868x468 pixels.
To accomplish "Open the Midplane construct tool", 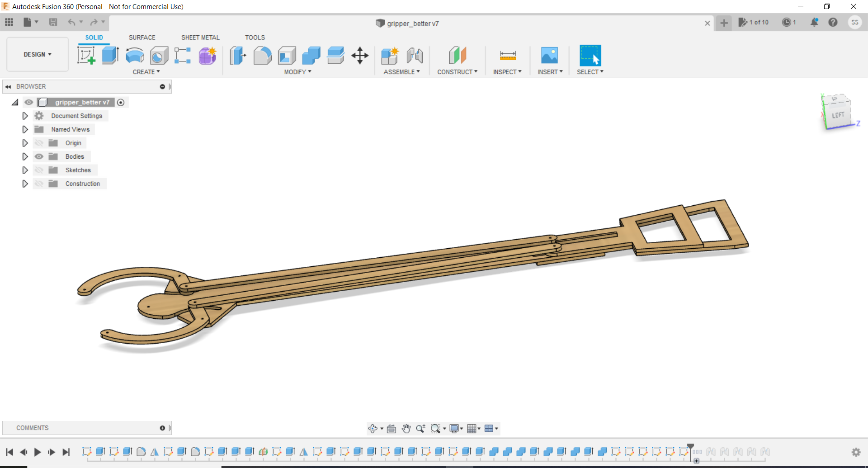I will coord(458,56).
